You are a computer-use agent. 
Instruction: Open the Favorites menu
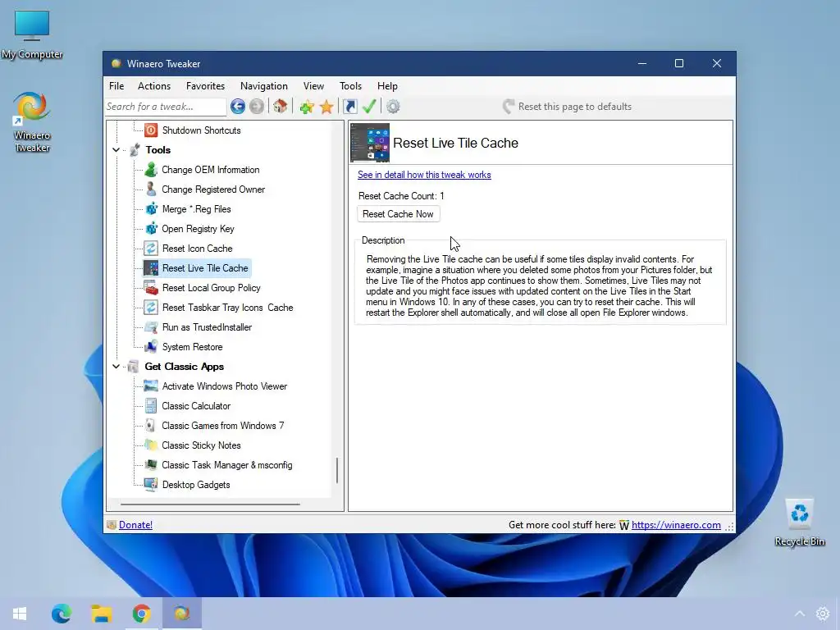(205, 86)
